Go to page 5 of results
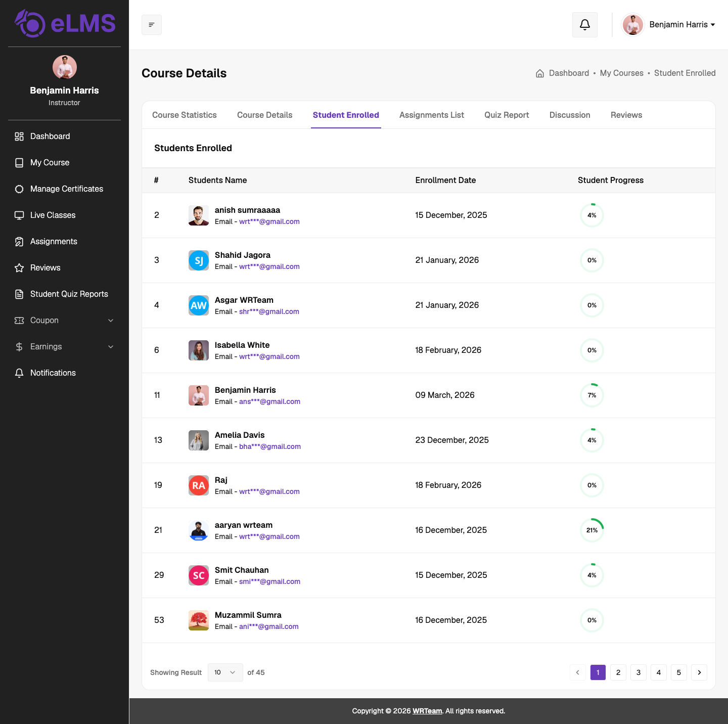This screenshot has height=724, width=728. [x=679, y=672]
